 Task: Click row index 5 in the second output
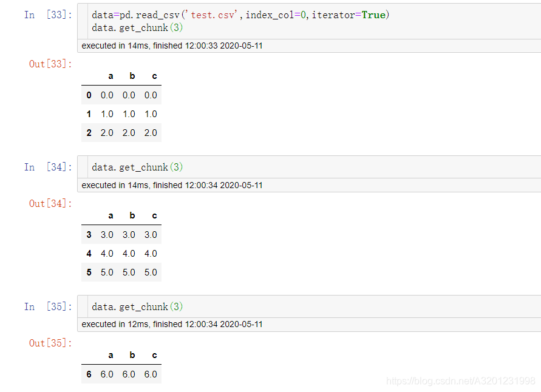click(x=89, y=272)
